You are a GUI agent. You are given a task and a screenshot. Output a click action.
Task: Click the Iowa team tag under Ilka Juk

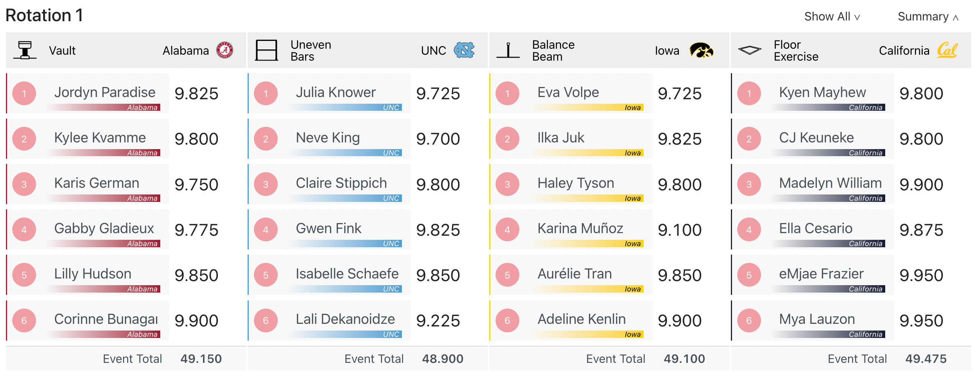[x=632, y=153]
